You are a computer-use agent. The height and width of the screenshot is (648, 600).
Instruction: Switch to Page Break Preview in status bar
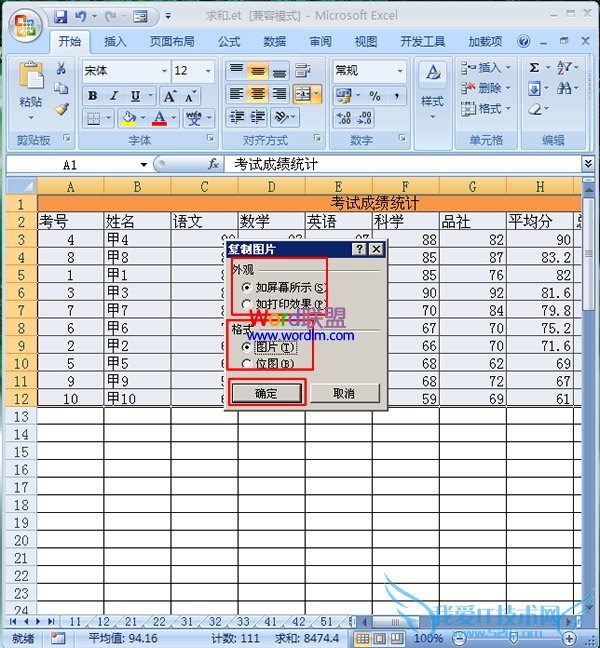pos(397,638)
